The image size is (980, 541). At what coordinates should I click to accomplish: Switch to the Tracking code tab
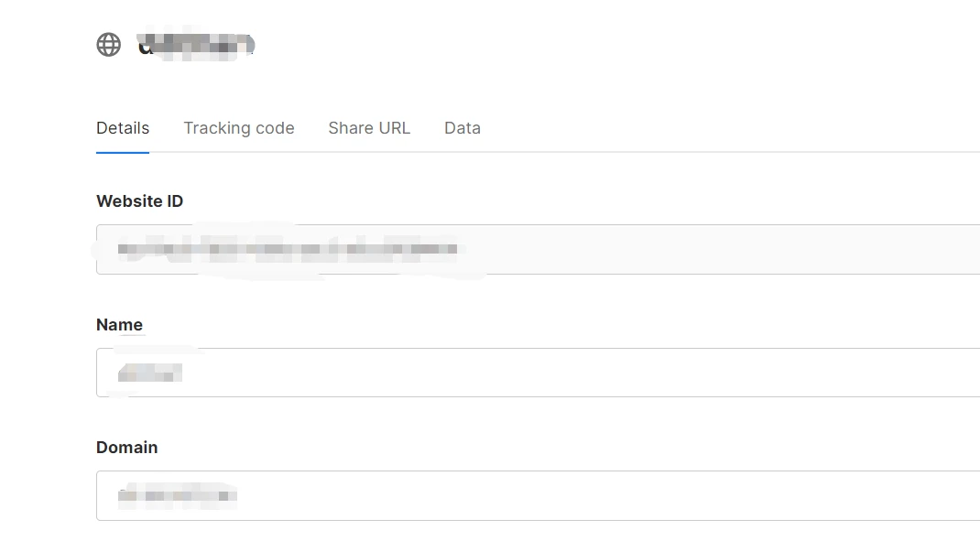coord(238,128)
